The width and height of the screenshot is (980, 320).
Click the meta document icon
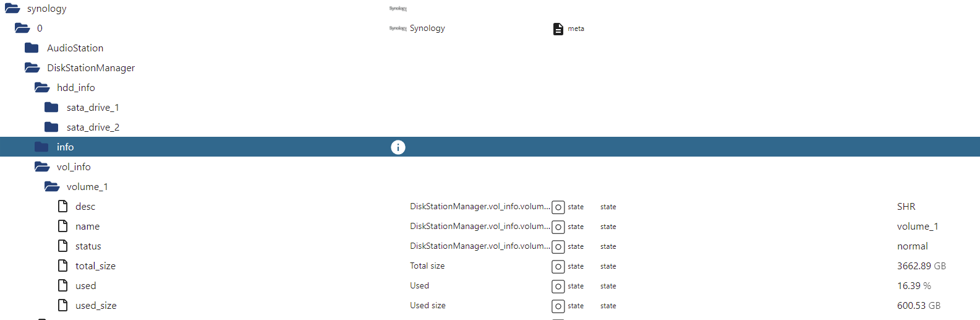pyautogui.click(x=558, y=28)
